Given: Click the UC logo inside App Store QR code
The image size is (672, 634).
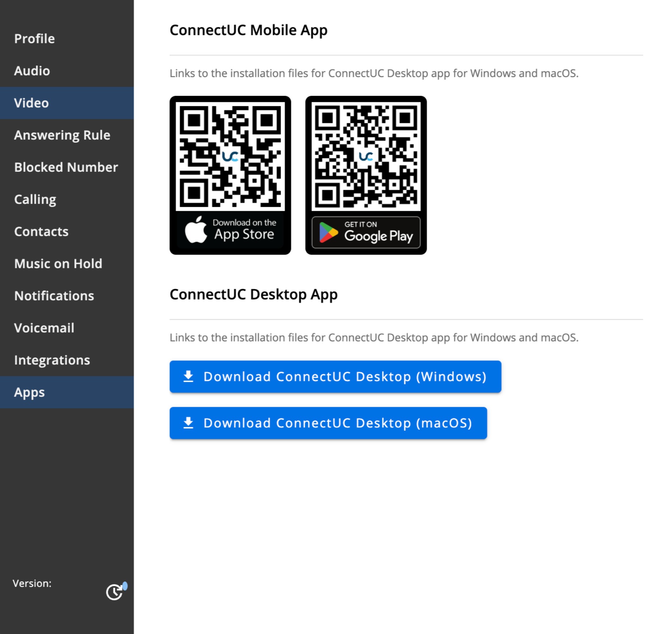Looking at the screenshot, I should [230, 157].
